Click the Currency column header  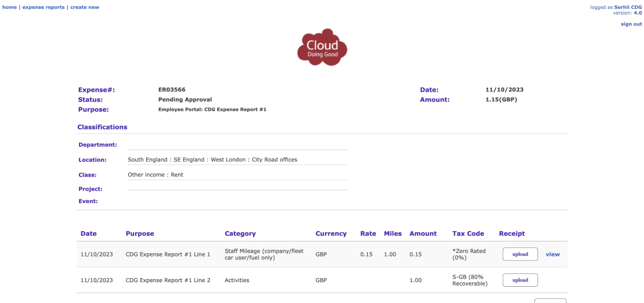coord(331,233)
